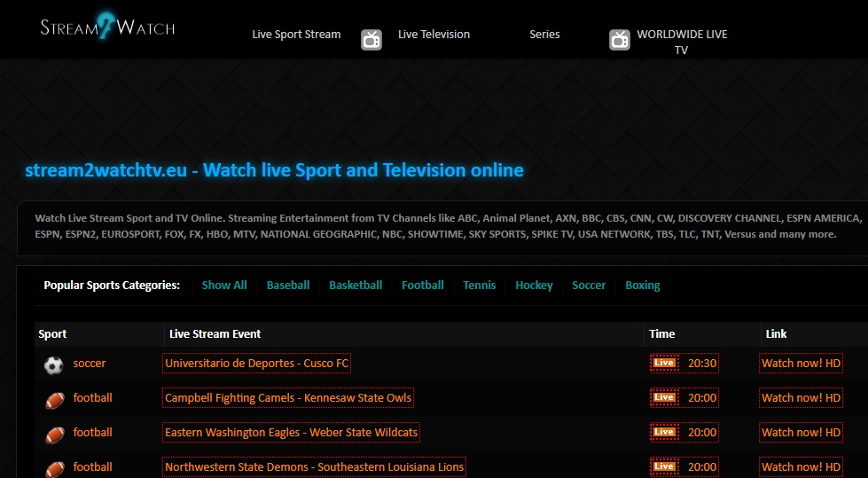Select the Show All sports category
The height and width of the screenshot is (478, 868).
click(x=224, y=286)
